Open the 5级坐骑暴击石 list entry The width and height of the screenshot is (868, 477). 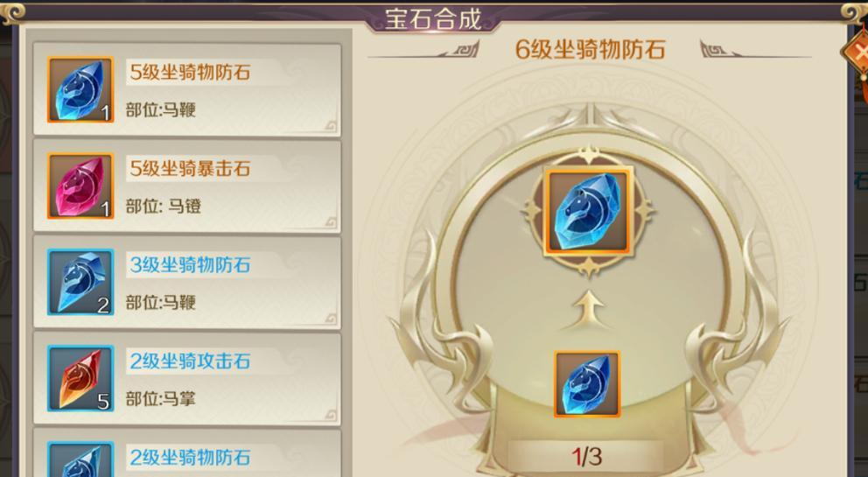[187, 186]
